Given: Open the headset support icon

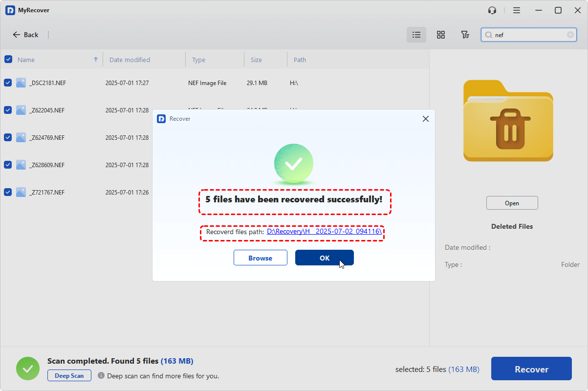Looking at the screenshot, I should click(493, 10).
